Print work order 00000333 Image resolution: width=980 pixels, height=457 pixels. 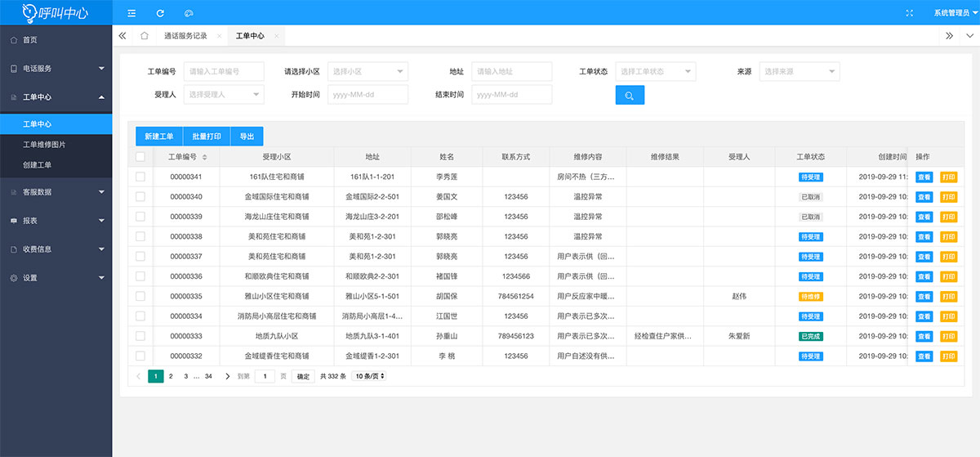tap(948, 336)
